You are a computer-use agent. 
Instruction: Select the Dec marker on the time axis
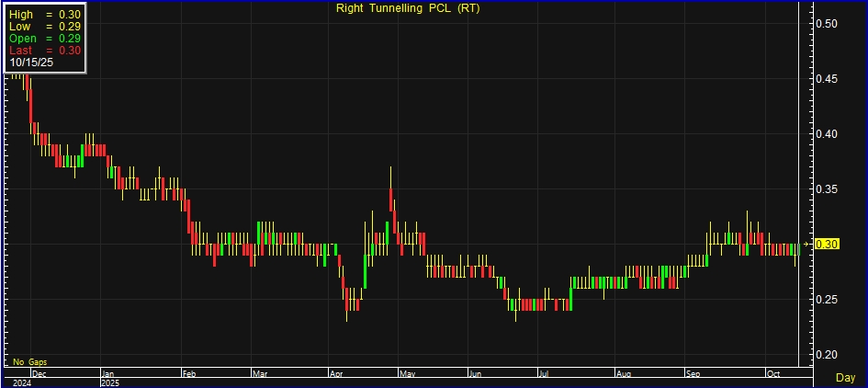coord(39,373)
